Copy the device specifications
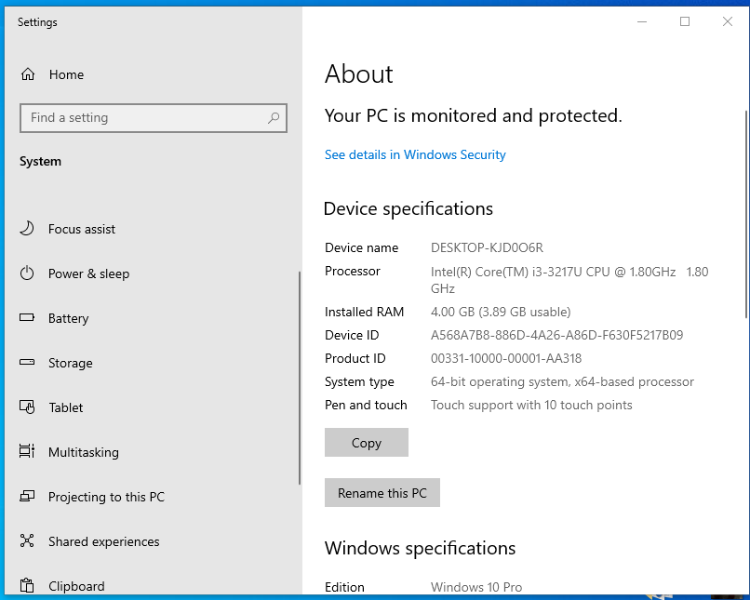The image size is (750, 600). click(x=366, y=443)
